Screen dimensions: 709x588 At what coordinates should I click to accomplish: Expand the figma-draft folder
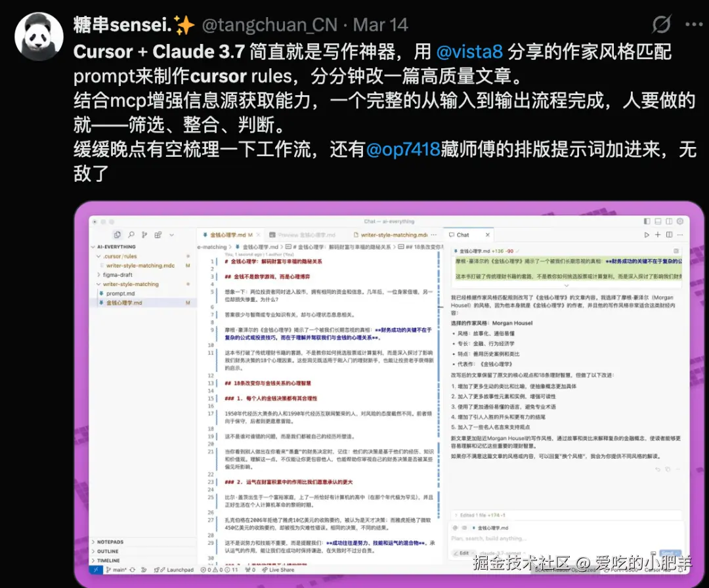(98, 275)
